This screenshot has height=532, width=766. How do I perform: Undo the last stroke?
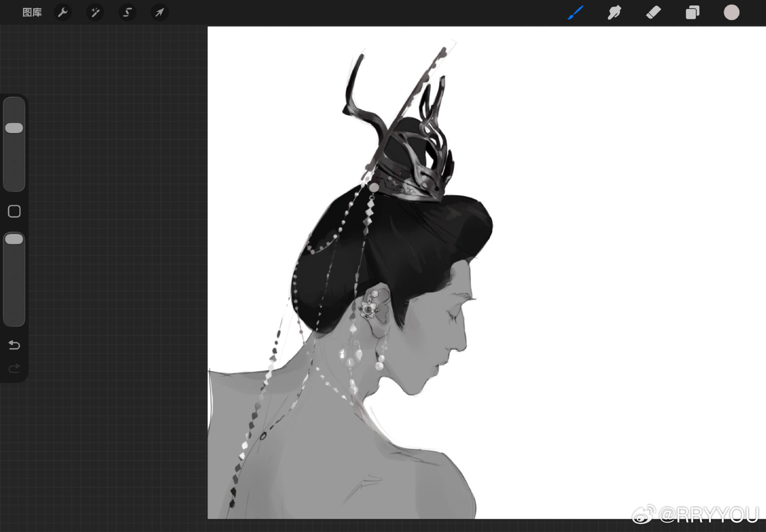click(x=14, y=345)
